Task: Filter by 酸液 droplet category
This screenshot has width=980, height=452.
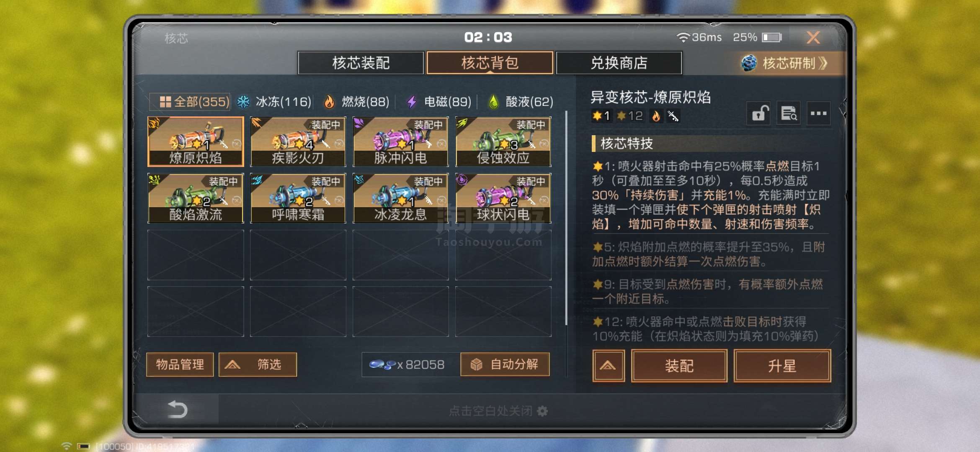Action: tap(521, 102)
